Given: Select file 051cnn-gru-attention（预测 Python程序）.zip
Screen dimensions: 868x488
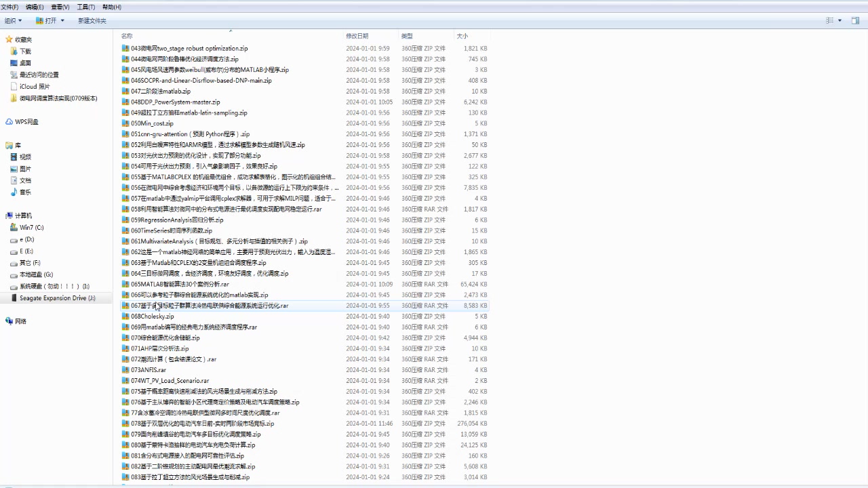Looking at the screenshot, I should point(191,134).
